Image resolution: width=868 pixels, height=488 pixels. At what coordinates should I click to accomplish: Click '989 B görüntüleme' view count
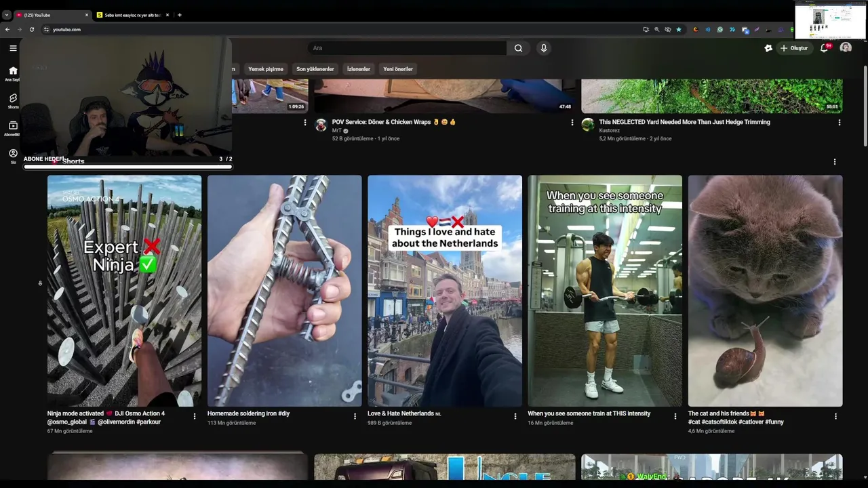click(x=390, y=423)
